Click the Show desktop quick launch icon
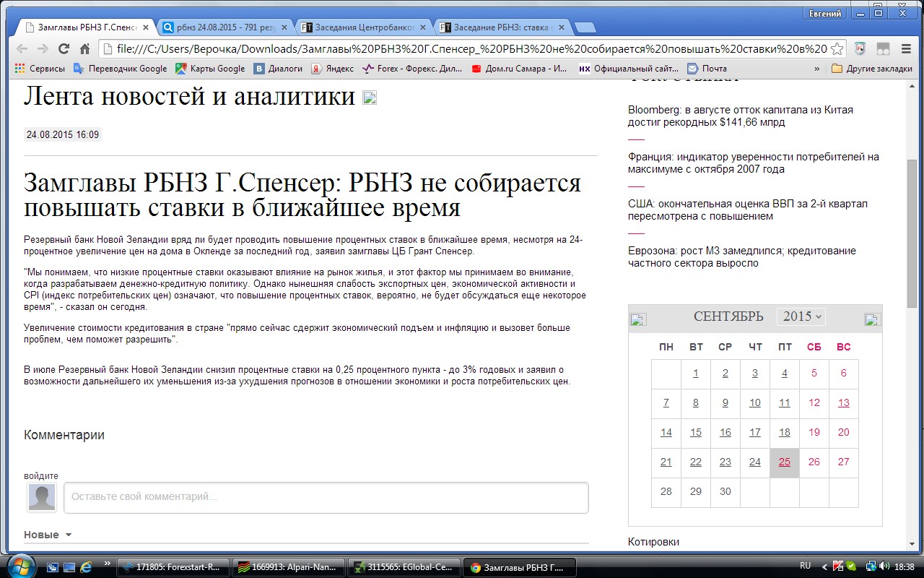924x578 pixels. 69,567
